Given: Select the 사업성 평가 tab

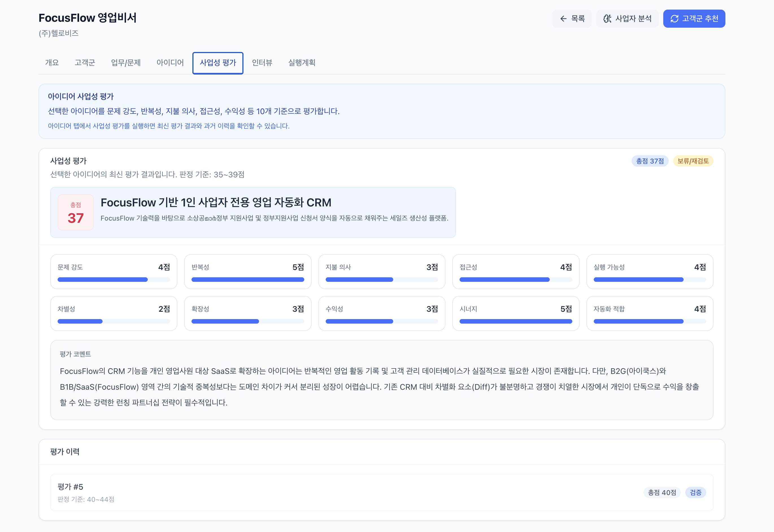Looking at the screenshot, I should [x=218, y=63].
